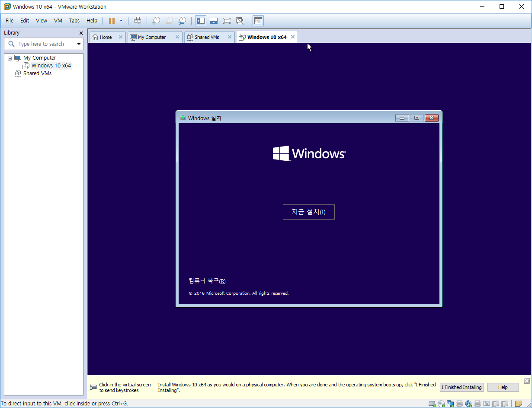Image resolution: width=532 pixels, height=408 pixels.
Task: Open the VM menu
Action: 58,20
